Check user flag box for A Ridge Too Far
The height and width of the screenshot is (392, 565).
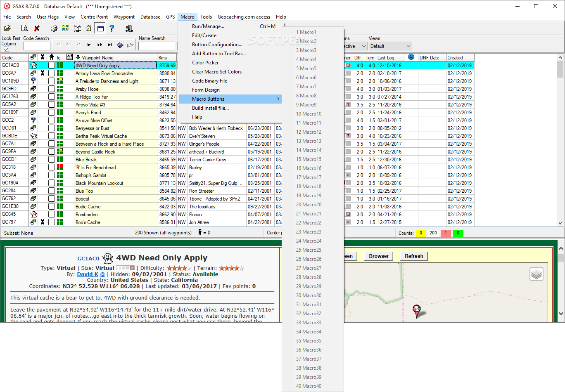(51, 97)
